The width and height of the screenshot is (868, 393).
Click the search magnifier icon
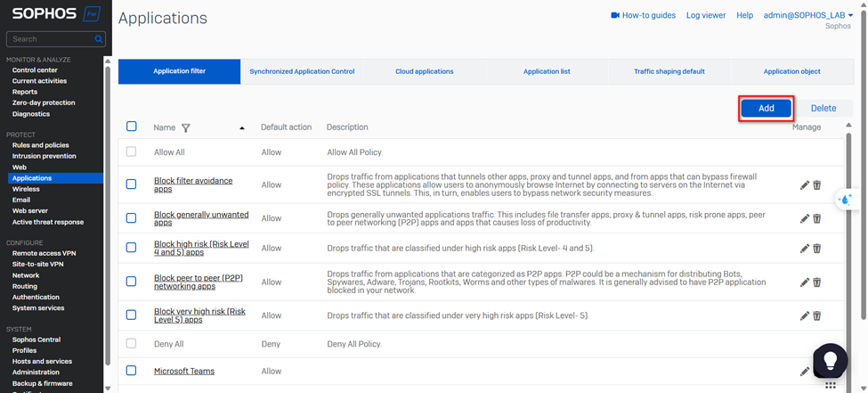(x=99, y=39)
